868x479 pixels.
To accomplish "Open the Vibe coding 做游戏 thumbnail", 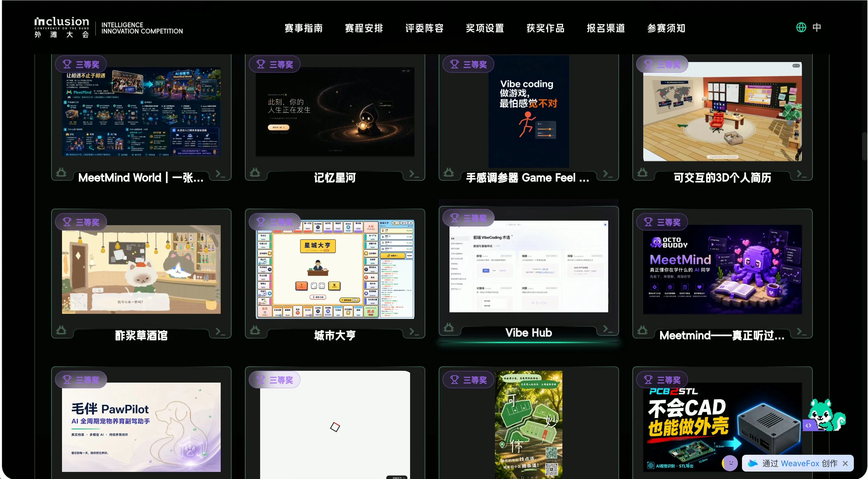I will (x=529, y=112).
